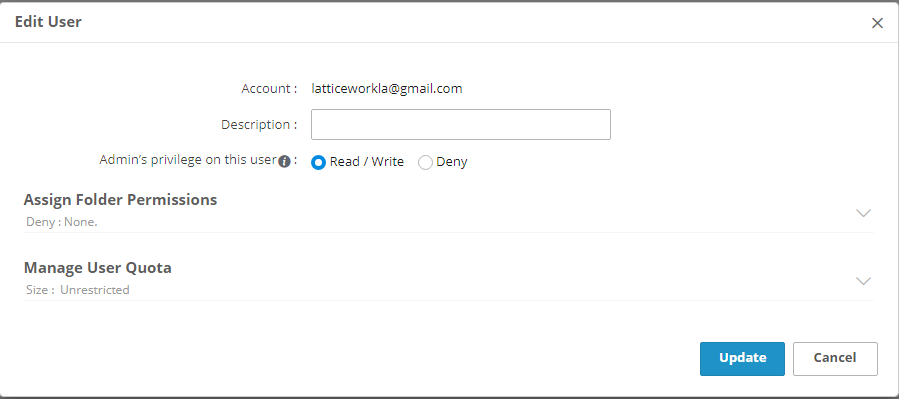This screenshot has height=399, width=899.
Task: Click the Description label
Action: [259, 124]
